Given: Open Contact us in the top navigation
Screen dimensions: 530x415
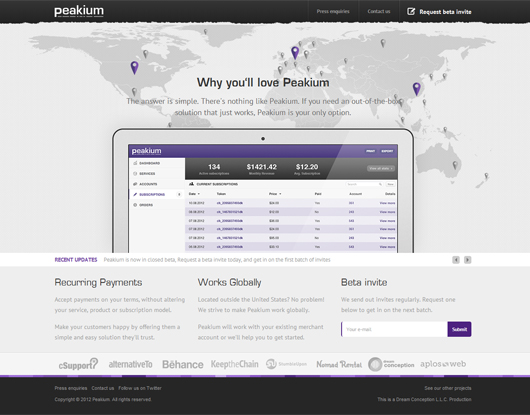Looking at the screenshot, I should (379, 11).
